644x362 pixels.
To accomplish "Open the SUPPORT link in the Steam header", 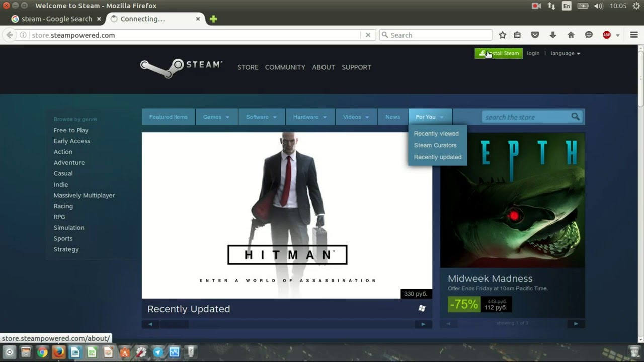I will pyautogui.click(x=356, y=67).
